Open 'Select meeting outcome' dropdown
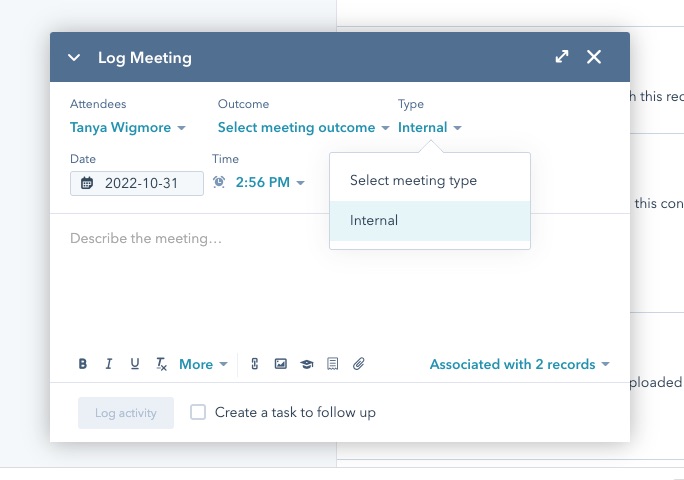The height and width of the screenshot is (480, 684). [x=303, y=128]
